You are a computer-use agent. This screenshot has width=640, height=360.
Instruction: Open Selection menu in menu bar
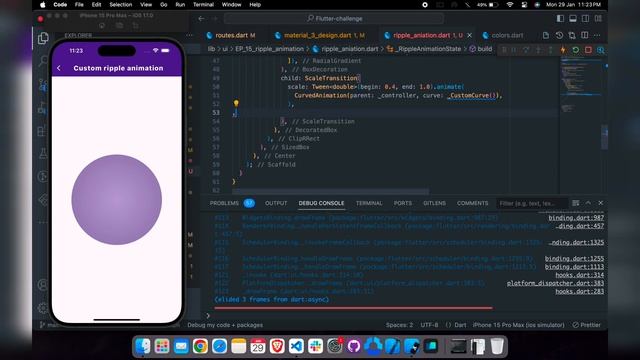click(x=120, y=5)
